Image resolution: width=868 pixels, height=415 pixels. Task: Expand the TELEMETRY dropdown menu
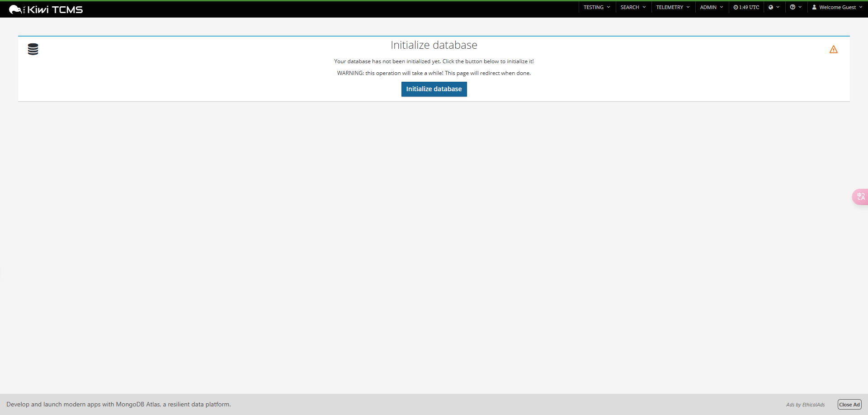[x=673, y=7]
